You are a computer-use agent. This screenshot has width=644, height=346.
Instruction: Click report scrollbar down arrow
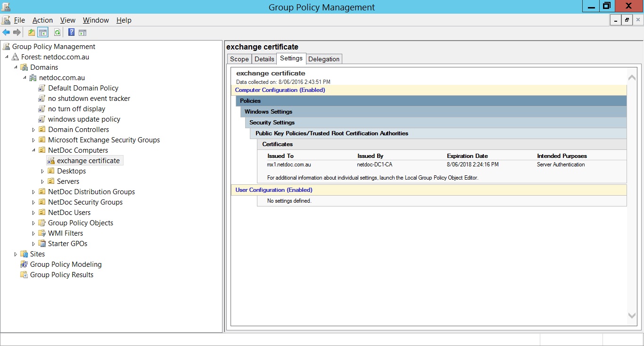click(632, 315)
